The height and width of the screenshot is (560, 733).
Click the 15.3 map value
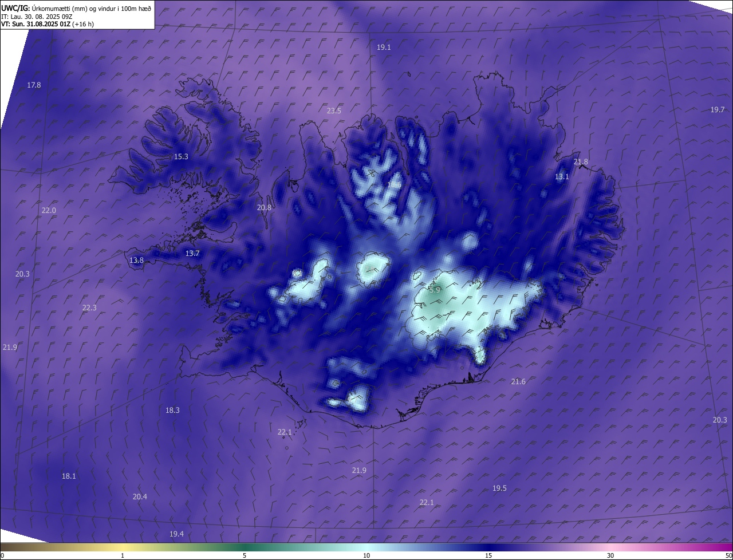pyautogui.click(x=181, y=156)
